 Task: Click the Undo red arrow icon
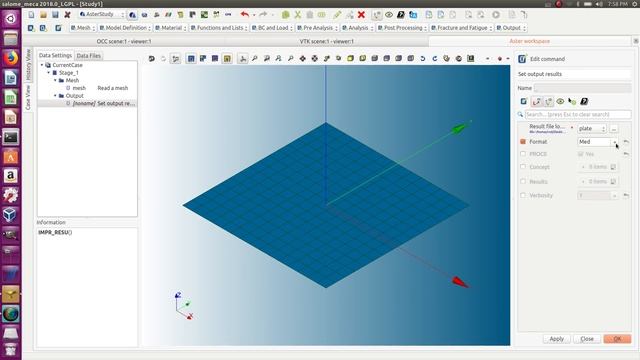point(244,15)
